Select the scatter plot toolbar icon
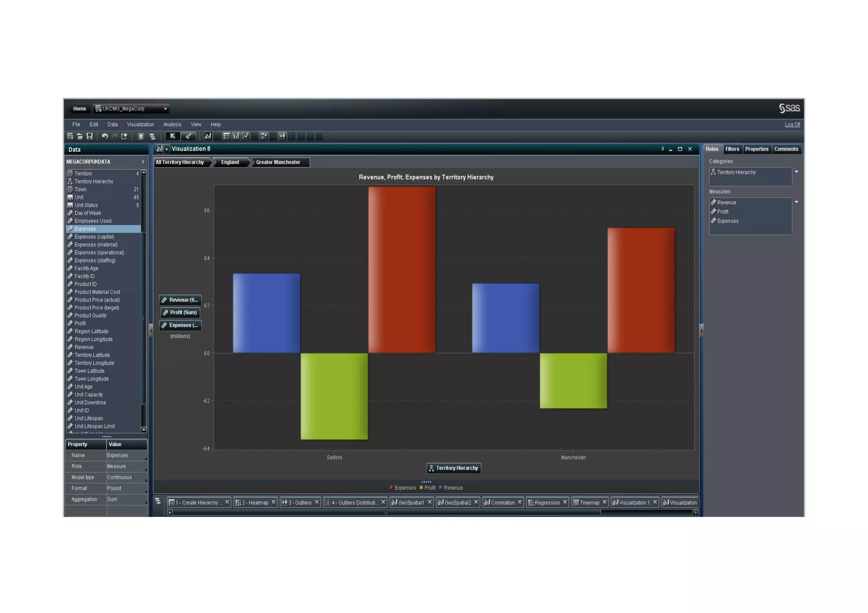868x613 pixels. [264, 136]
